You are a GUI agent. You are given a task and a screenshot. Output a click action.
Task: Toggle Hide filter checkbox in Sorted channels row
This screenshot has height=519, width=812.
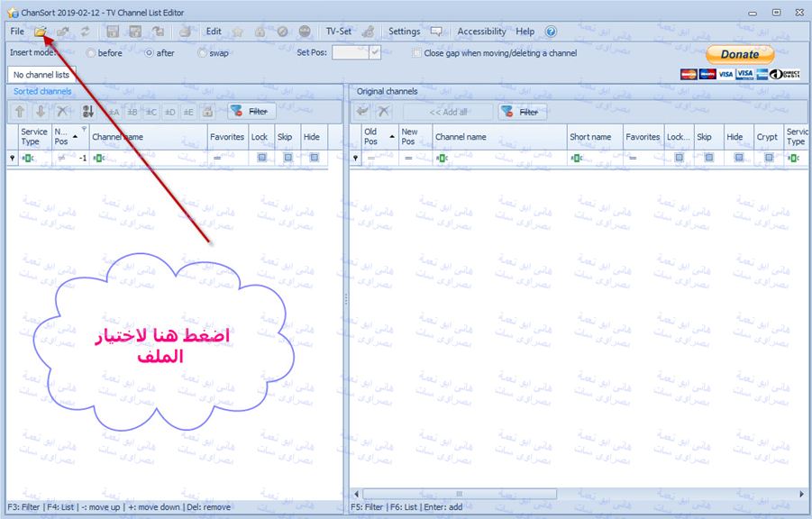pyautogui.click(x=314, y=158)
